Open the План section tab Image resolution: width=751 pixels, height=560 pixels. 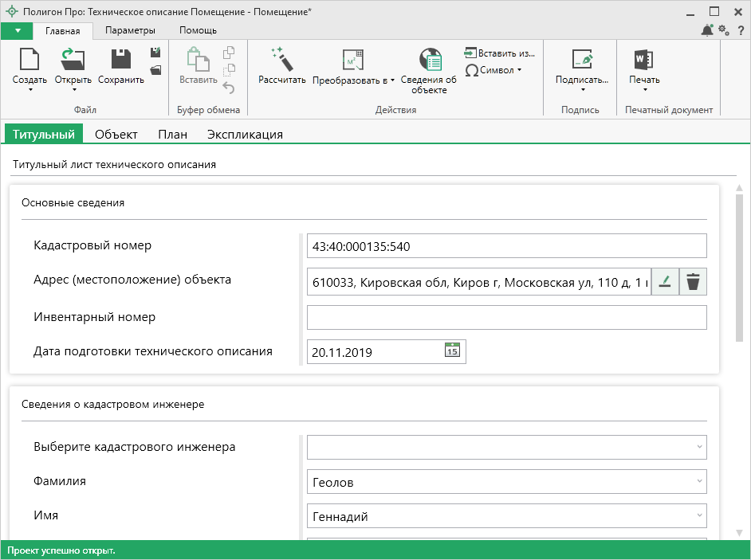172,134
